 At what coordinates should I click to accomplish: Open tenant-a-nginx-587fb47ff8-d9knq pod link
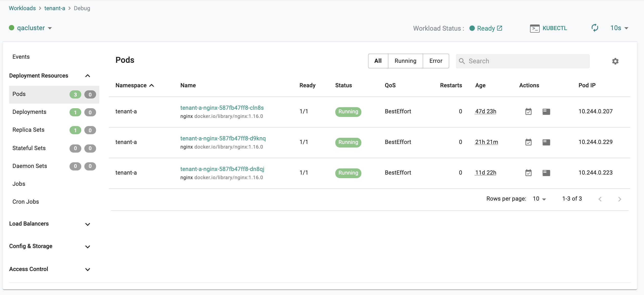pyautogui.click(x=223, y=138)
